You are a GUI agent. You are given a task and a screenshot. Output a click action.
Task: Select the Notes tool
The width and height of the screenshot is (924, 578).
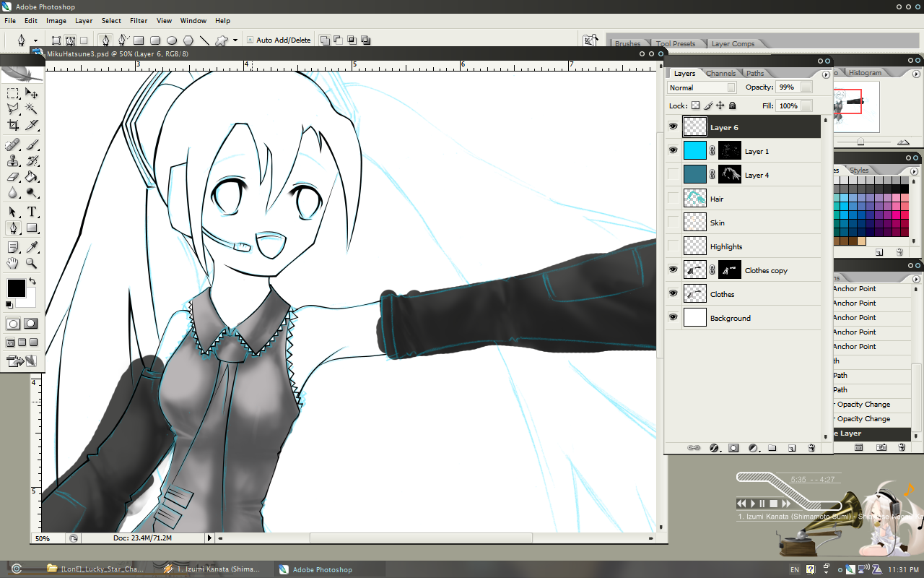[x=13, y=248]
